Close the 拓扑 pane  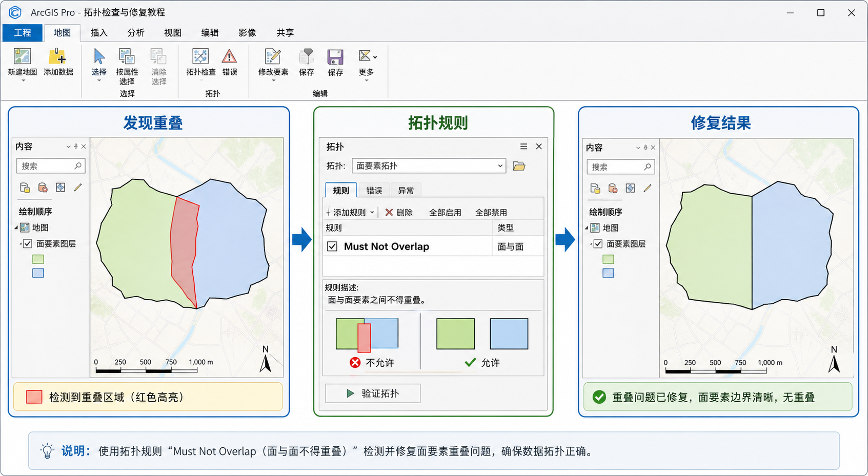click(x=539, y=147)
